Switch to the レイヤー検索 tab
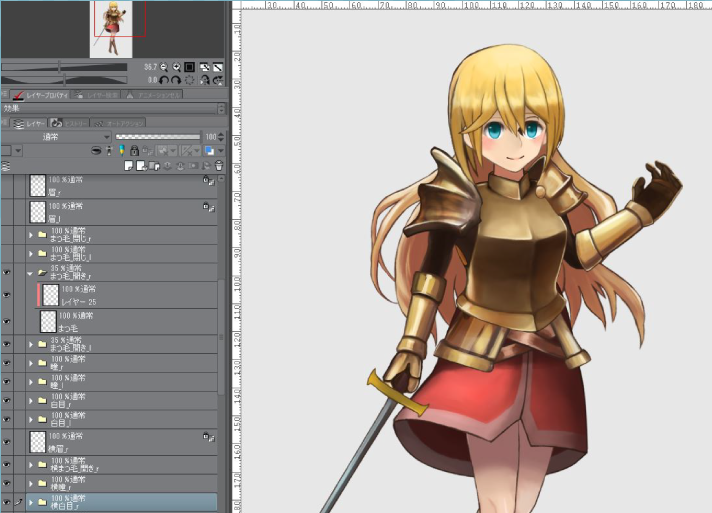 click(x=96, y=95)
